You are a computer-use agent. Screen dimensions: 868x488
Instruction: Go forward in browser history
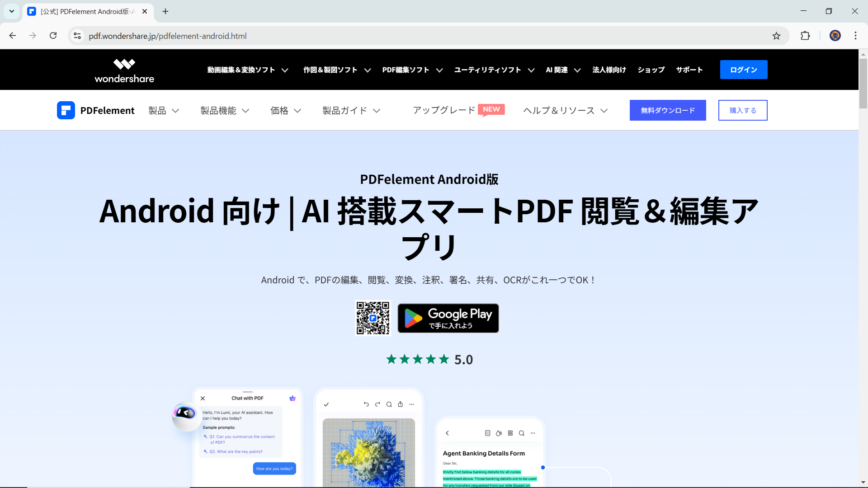pos(33,36)
